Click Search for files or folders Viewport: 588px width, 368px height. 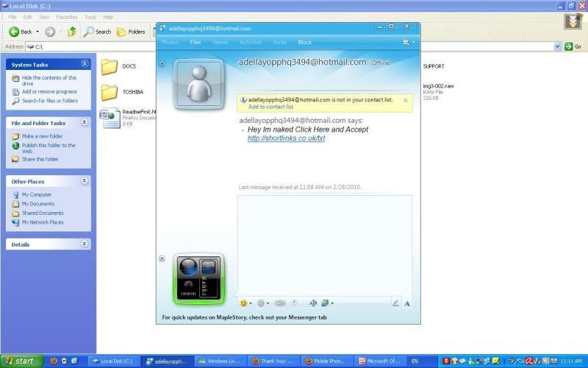pyautogui.click(x=50, y=101)
